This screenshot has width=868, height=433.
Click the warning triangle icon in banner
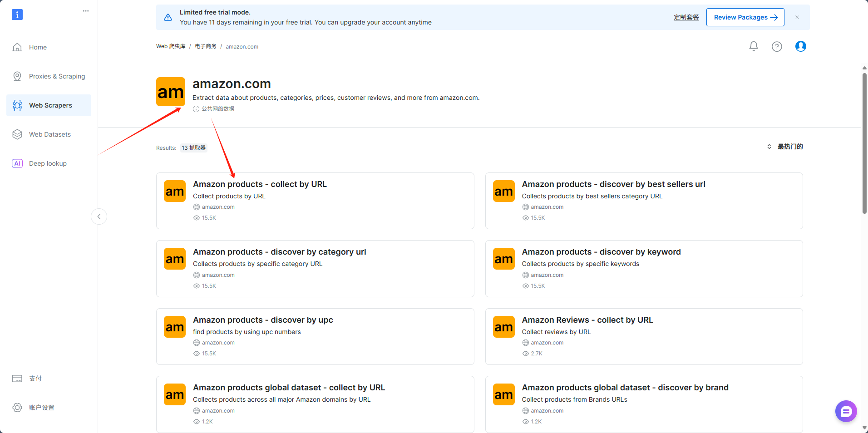click(168, 17)
